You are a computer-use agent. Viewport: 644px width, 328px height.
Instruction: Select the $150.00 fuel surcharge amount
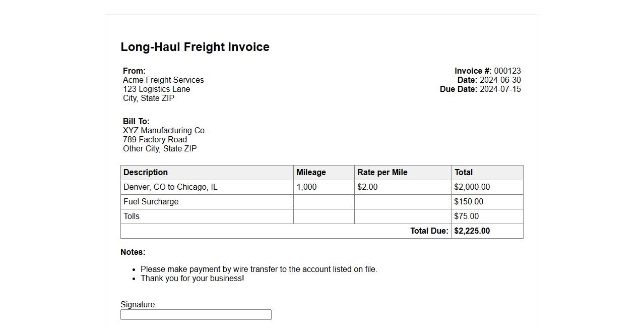pyautogui.click(x=469, y=202)
